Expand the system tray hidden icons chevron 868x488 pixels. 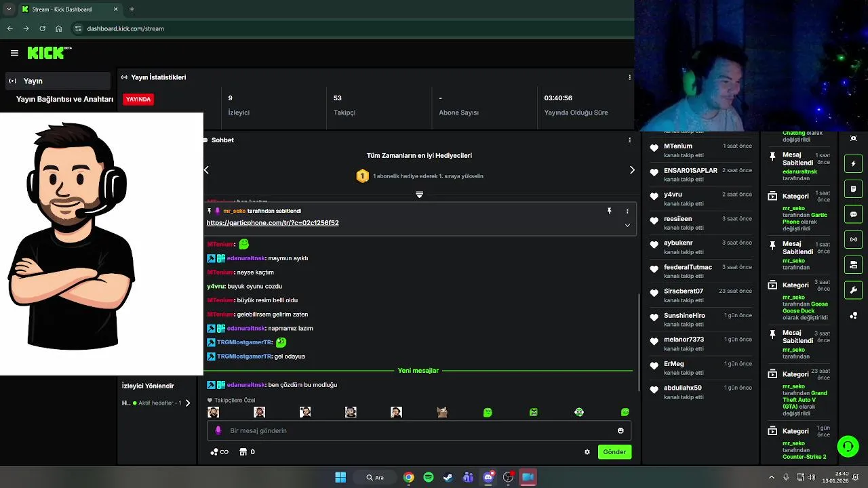772,477
